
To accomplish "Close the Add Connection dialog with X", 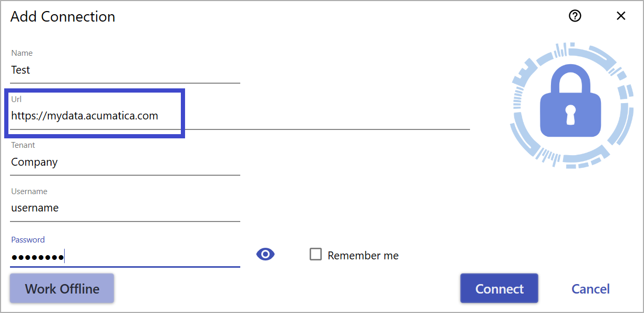I will point(621,16).
